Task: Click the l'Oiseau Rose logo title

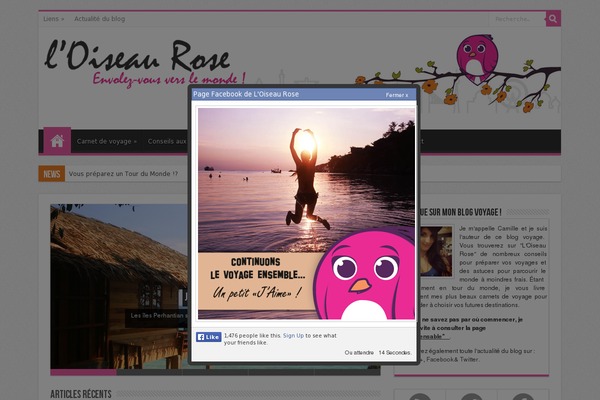Action: coord(137,57)
